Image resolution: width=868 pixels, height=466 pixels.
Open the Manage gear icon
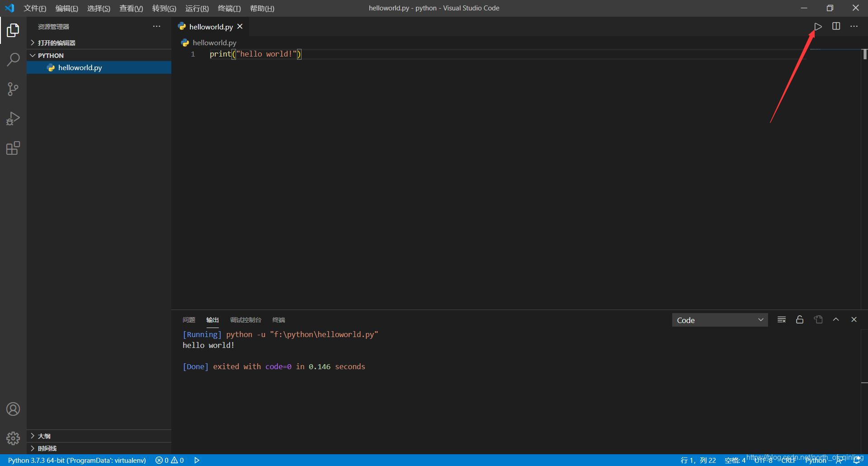(13, 438)
